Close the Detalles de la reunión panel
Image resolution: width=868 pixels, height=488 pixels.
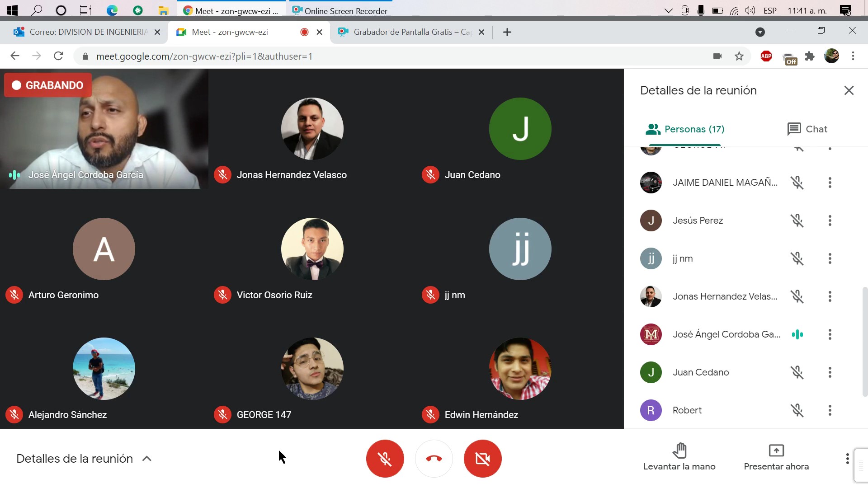pyautogui.click(x=849, y=90)
